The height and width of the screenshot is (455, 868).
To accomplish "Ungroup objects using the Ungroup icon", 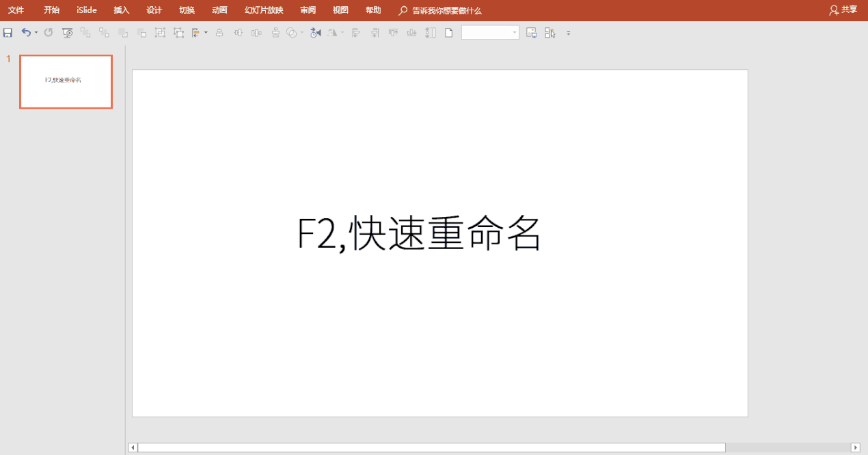I will 178,32.
